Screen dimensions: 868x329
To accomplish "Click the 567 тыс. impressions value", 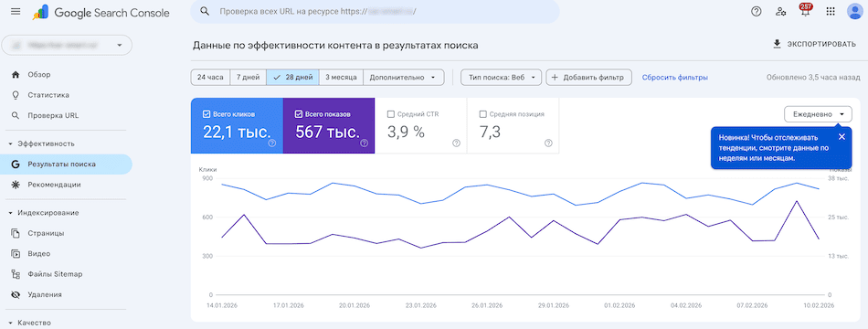I will (328, 132).
